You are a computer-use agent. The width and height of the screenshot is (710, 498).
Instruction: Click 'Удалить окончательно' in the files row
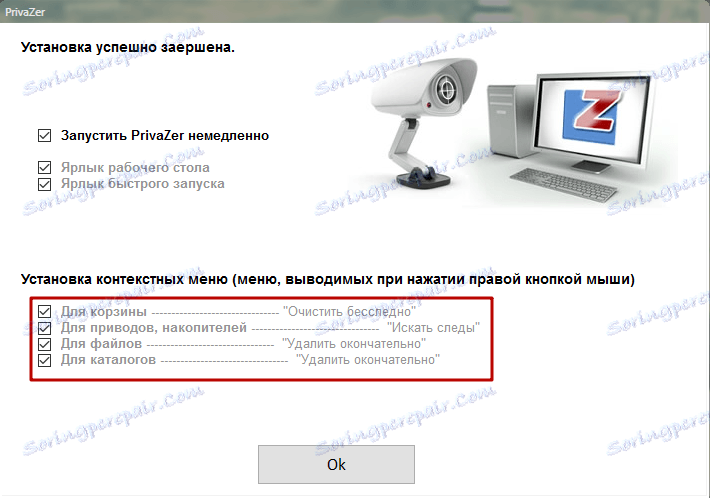[354, 344]
